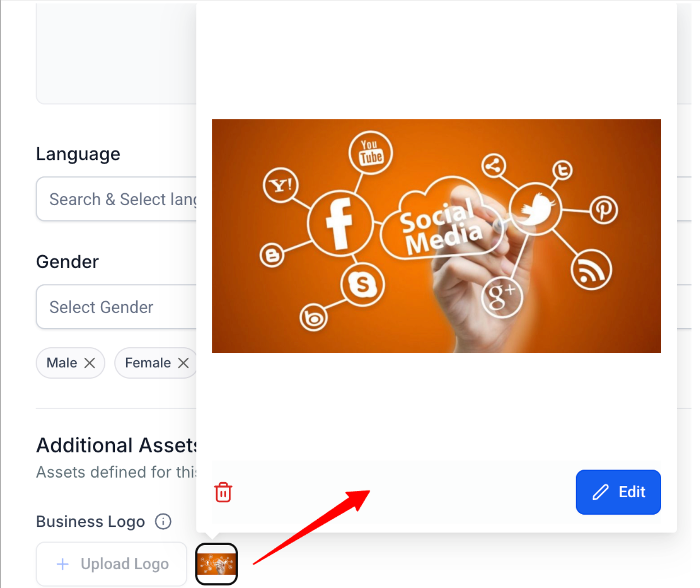
Task: Click the Yahoo icon in preview image
Action: click(x=281, y=185)
